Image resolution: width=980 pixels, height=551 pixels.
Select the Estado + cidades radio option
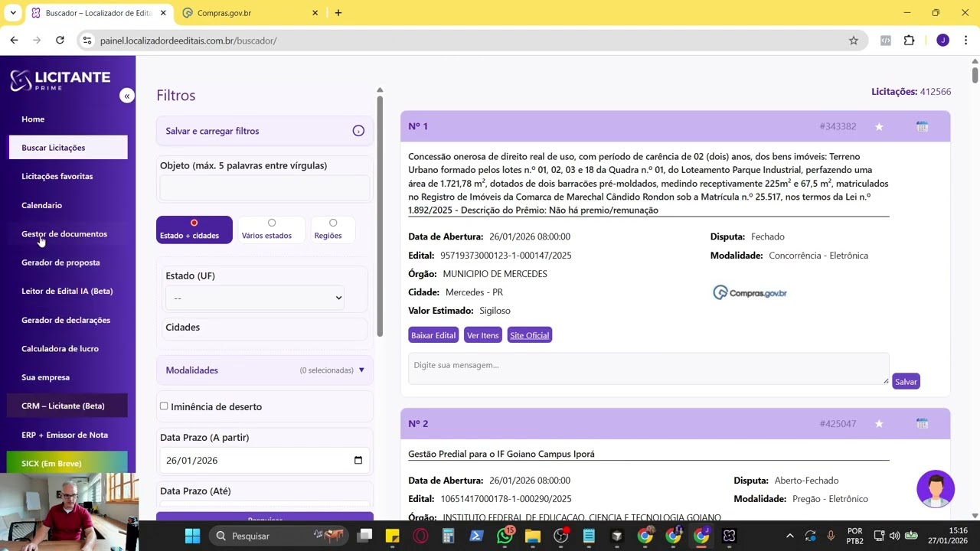pos(194,223)
